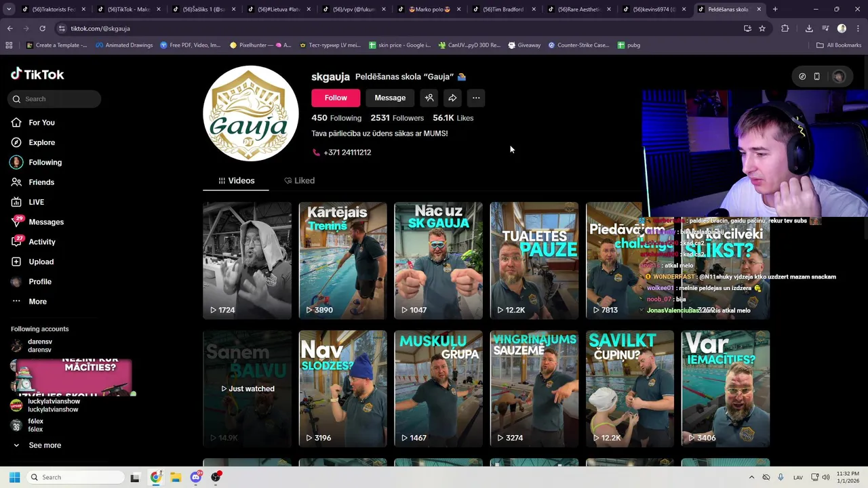
Task: Open Chrome from the taskbar
Action: (x=155, y=477)
